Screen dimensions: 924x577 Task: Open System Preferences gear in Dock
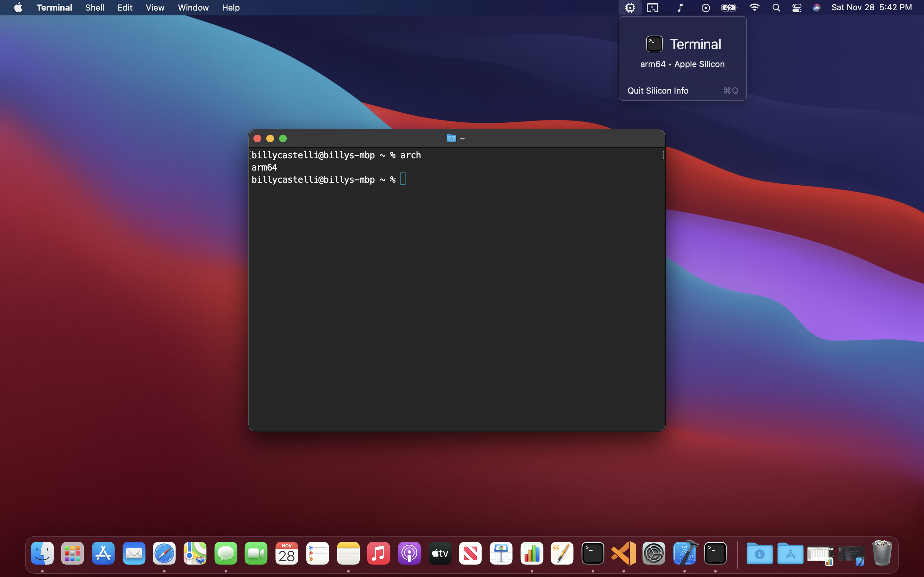654,553
